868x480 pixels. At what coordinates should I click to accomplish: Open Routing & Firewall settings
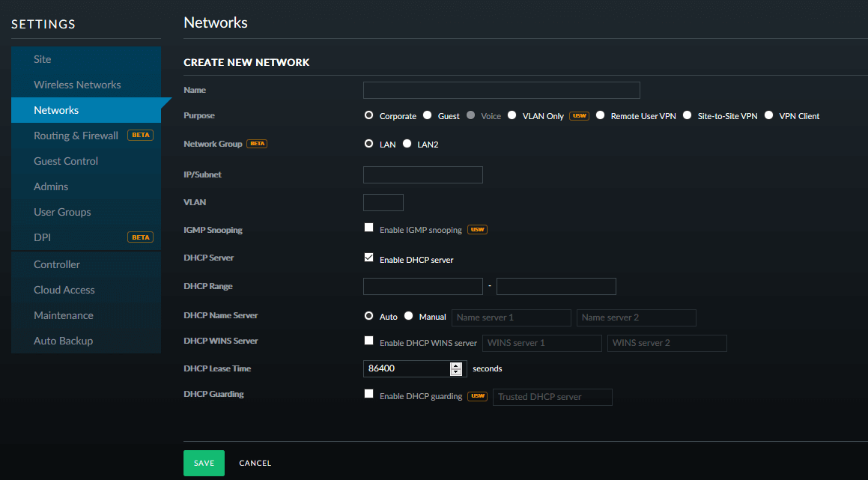click(x=76, y=136)
